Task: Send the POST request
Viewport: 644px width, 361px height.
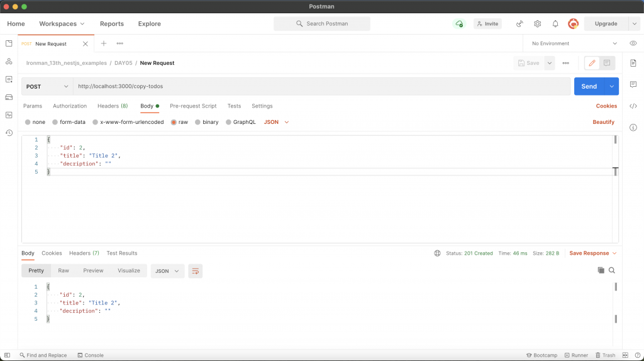Action: point(589,87)
